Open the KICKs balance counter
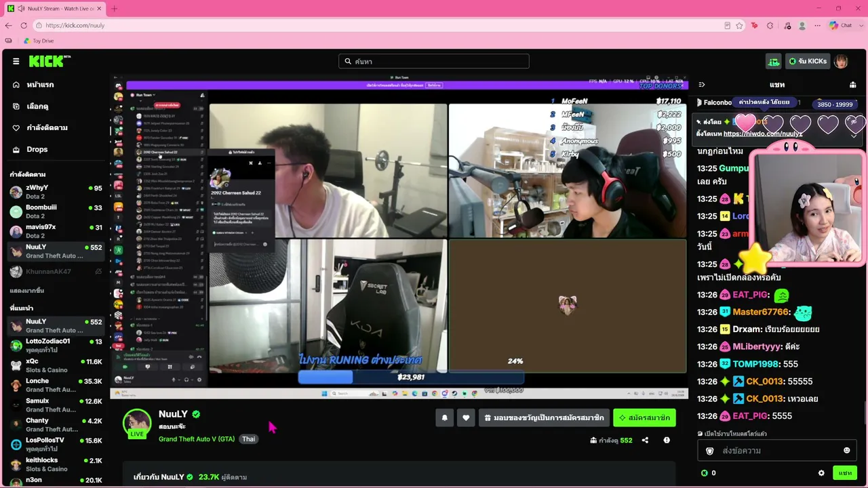This screenshot has height=488, width=868. (x=709, y=473)
